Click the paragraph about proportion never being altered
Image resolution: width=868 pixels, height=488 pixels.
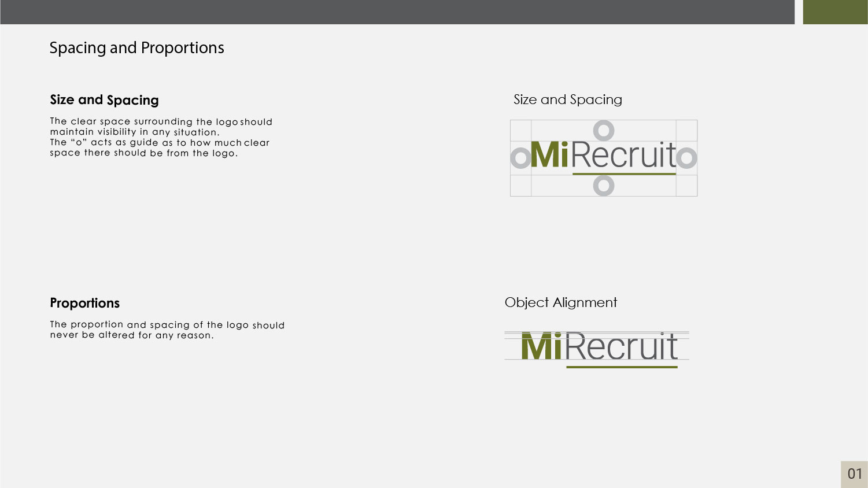click(167, 330)
